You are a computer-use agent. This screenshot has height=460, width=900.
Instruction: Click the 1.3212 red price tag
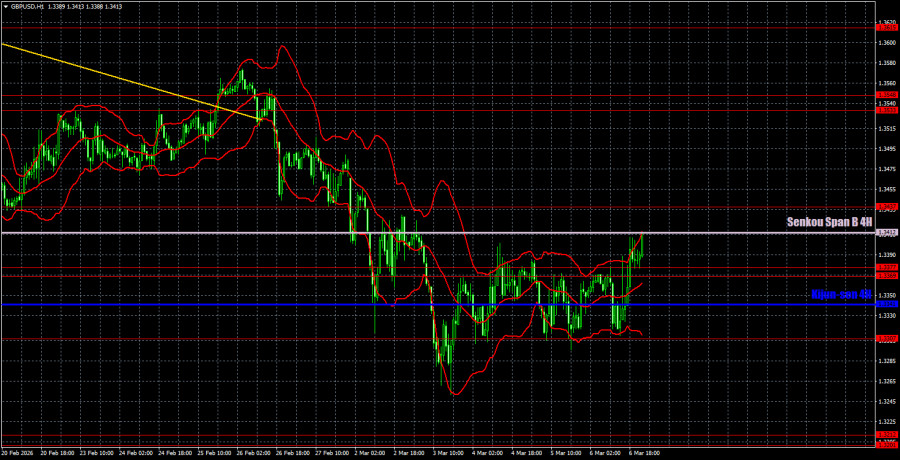(885, 434)
